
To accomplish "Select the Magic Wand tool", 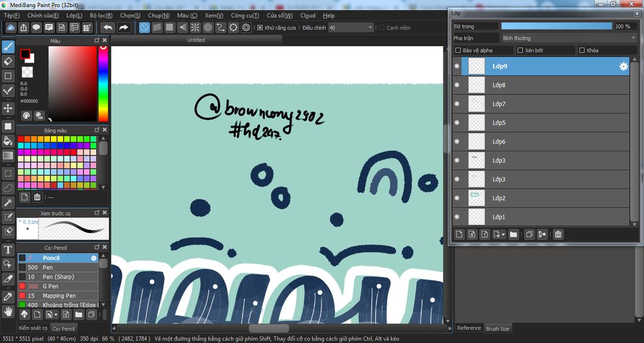I will point(8,202).
